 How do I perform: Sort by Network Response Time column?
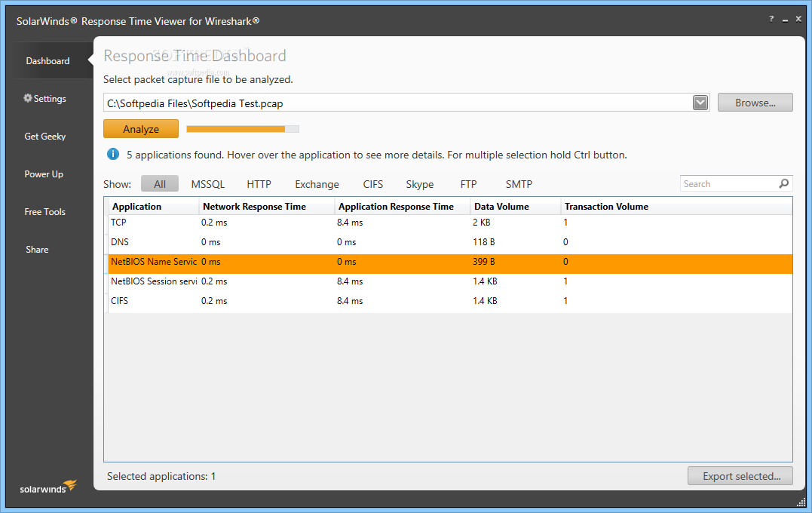pyautogui.click(x=267, y=206)
